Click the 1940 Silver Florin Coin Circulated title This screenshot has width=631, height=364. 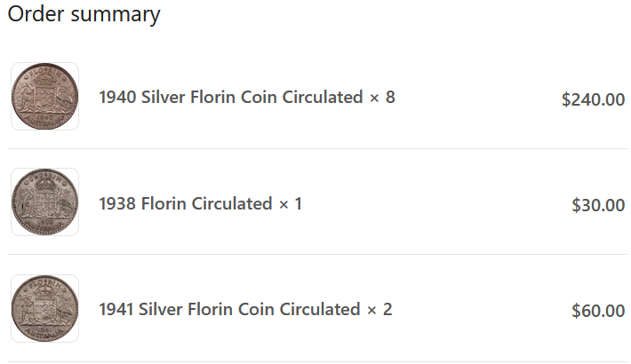click(230, 98)
